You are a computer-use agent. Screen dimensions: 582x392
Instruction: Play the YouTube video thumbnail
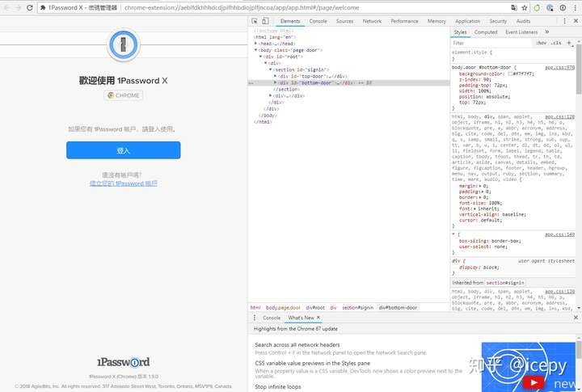(x=533, y=382)
